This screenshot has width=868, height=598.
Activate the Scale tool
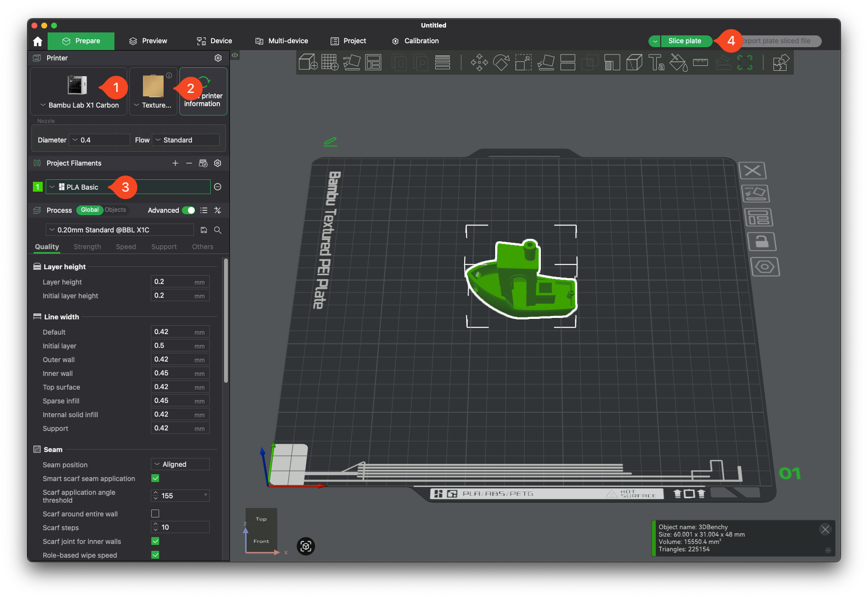click(x=523, y=62)
